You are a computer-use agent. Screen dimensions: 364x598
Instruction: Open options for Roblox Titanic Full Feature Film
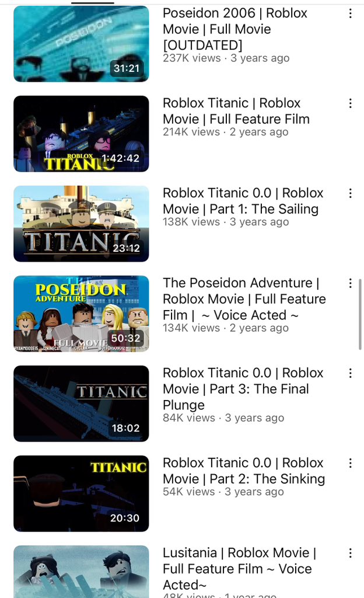351,103
